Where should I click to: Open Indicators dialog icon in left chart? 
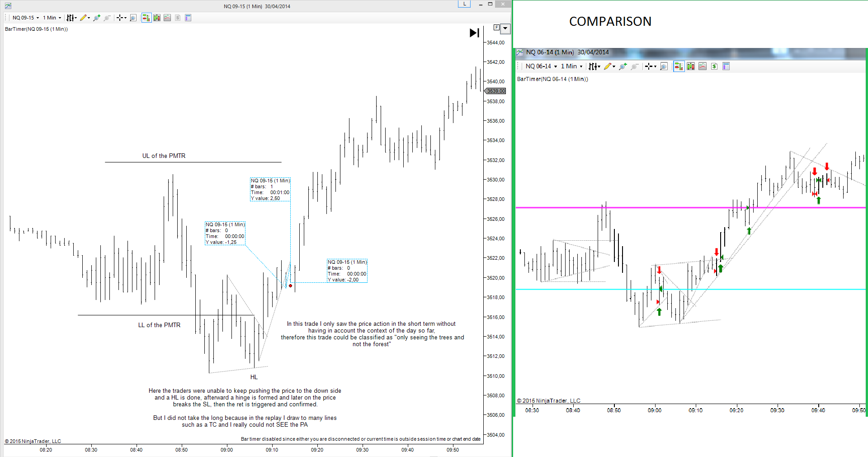pos(167,18)
